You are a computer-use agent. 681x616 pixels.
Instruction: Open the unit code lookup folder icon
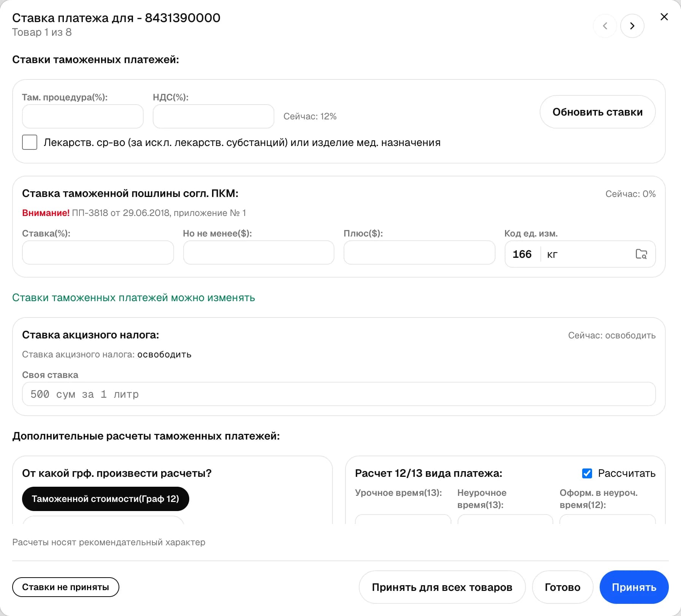tap(641, 254)
